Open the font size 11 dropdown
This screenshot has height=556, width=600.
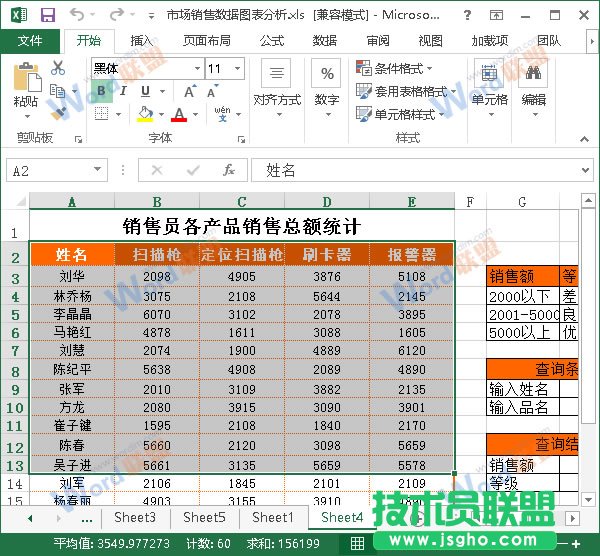(238, 68)
